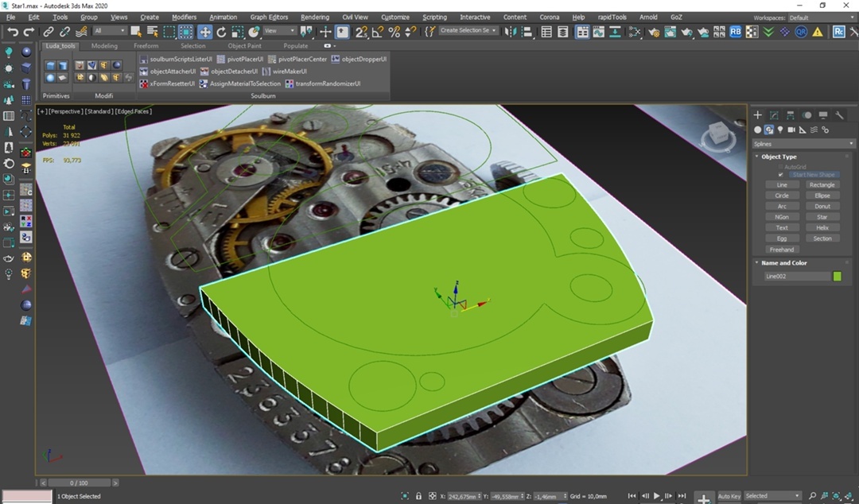Toggle Percent Snap in the main toolbar
The width and height of the screenshot is (859, 504).
pos(394,32)
